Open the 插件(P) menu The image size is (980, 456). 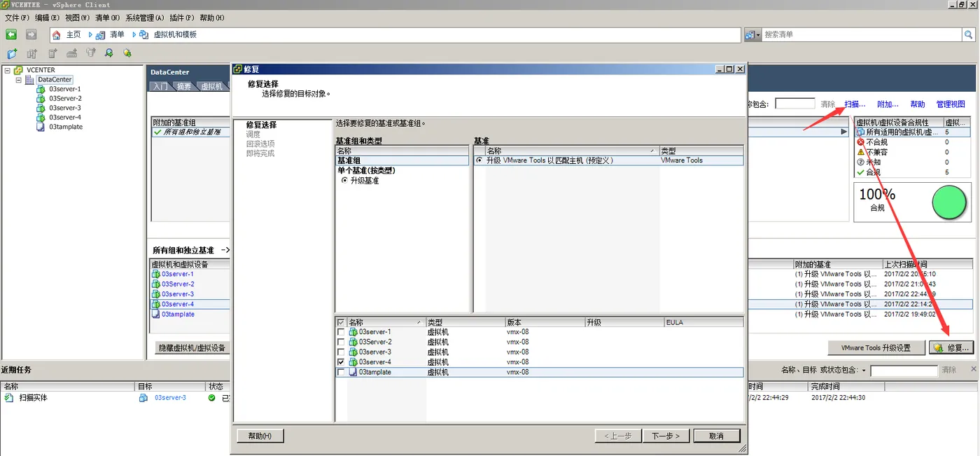[181, 18]
